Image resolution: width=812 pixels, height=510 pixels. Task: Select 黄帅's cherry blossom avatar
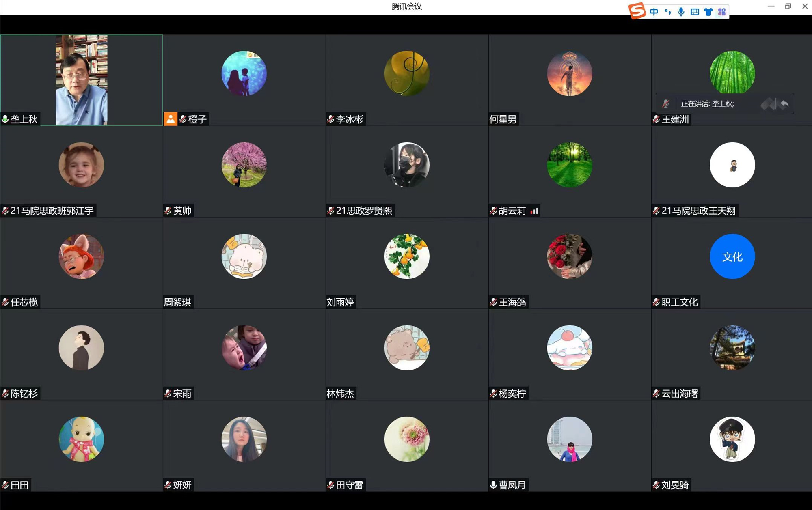(x=244, y=165)
